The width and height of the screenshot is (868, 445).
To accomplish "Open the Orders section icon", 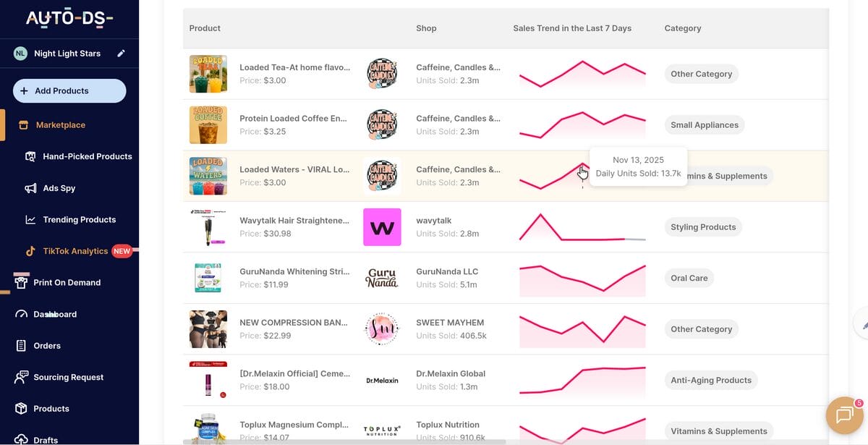I will pos(20,345).
